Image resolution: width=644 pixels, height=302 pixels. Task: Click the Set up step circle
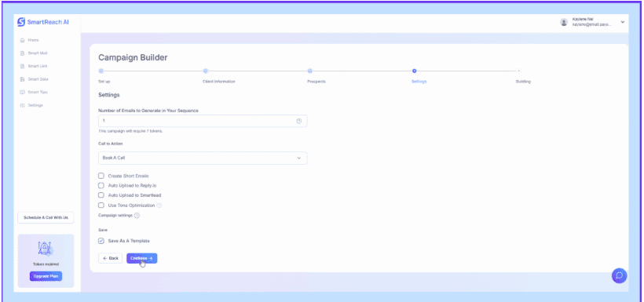[x=101, y=71]
